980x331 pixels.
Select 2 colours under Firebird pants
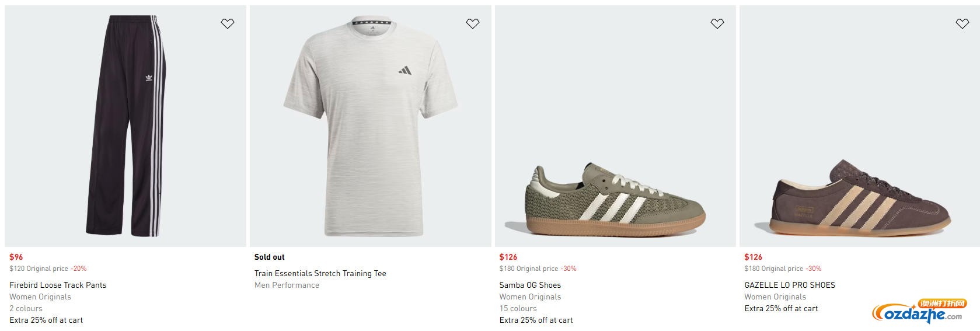[x=26, y=308]
